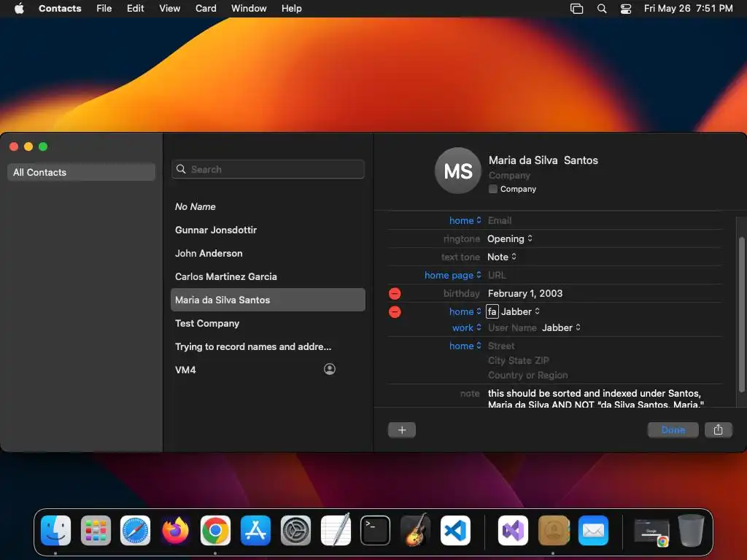This screenshot has width=747, height=560.
Task: Launch GarageBand from the Dock
Action: [x=415, y=531]
